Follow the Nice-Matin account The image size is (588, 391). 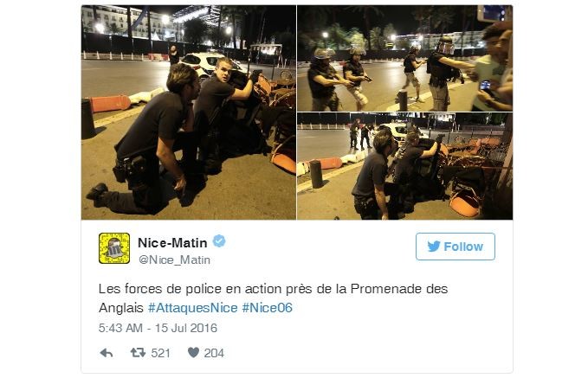[x=456, y=247]
